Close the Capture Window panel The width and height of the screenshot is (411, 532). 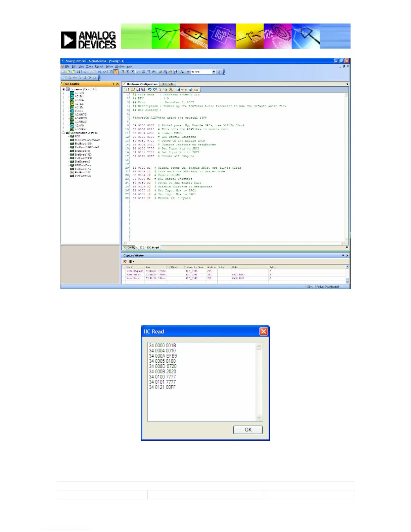[x=347, y=256]
